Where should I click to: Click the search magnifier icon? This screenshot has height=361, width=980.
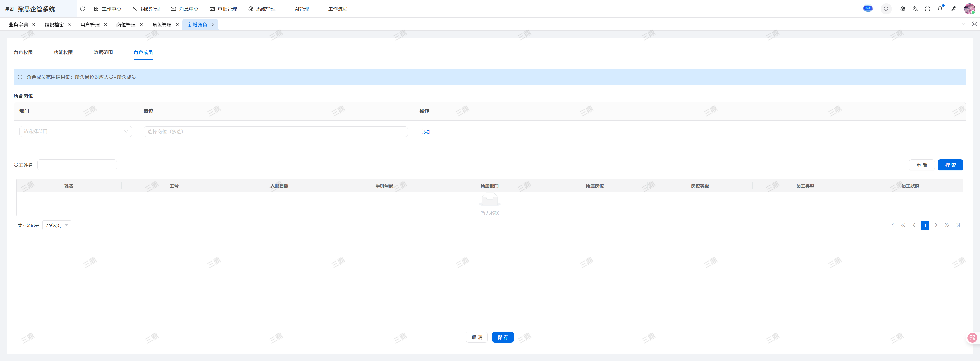[886, 9]
